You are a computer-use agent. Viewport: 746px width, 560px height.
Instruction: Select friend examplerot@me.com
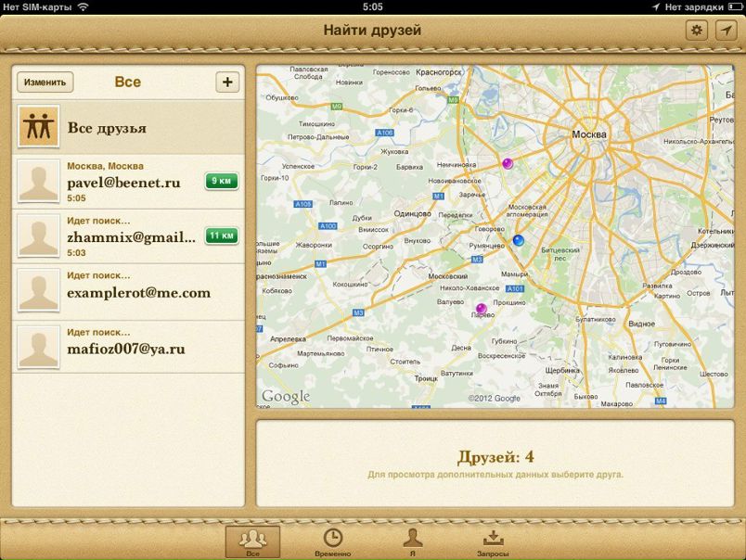[138, 293]
